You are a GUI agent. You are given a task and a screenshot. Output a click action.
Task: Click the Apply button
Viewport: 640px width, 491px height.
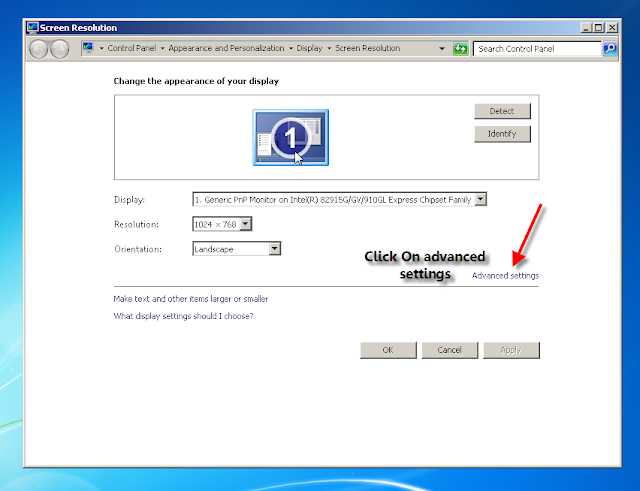coord(511,350)
